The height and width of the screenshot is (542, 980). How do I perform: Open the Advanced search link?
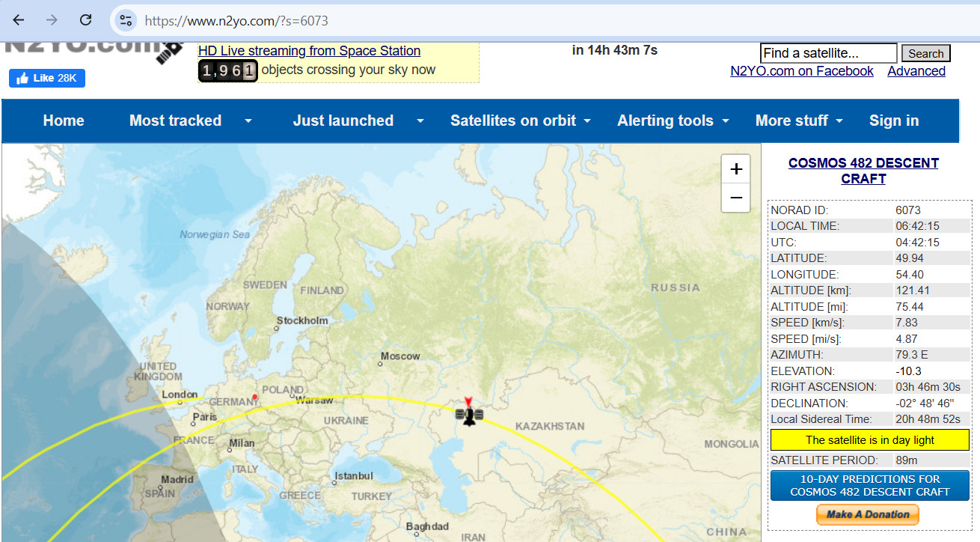click(x=916, y=71)
